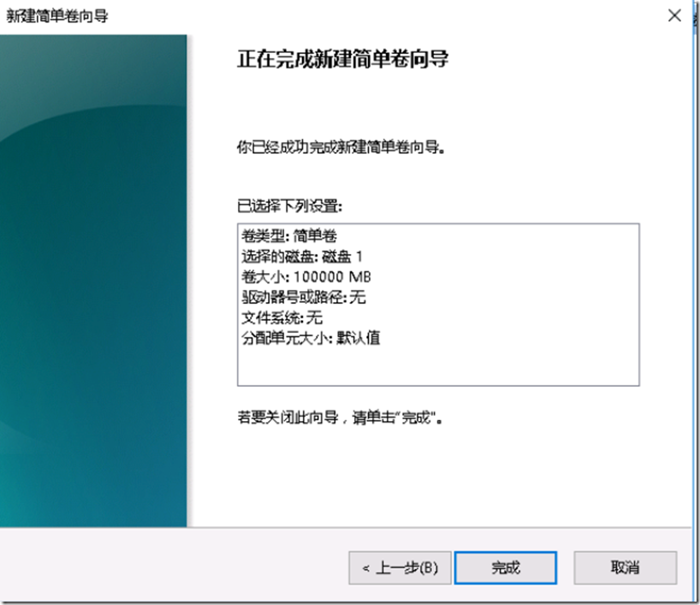Select the 文件系统: 无 line
This screenshot has height=605, width=700.
coord(282,317)
